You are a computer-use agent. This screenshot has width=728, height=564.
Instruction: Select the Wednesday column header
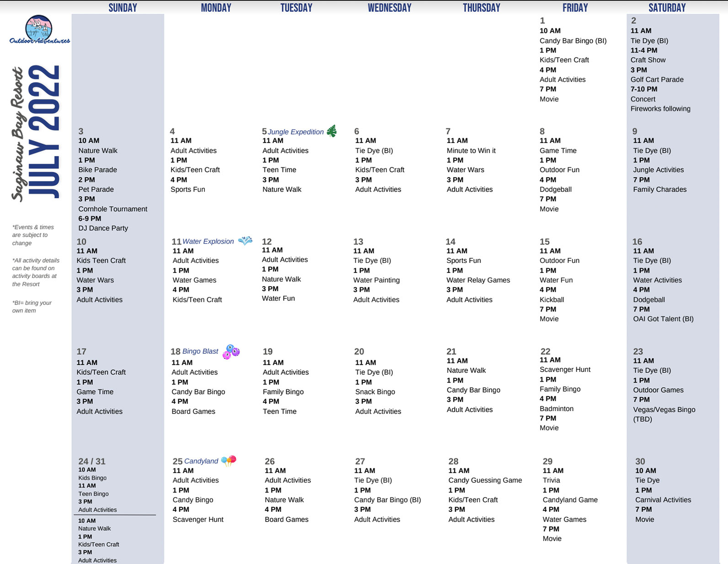389,8
